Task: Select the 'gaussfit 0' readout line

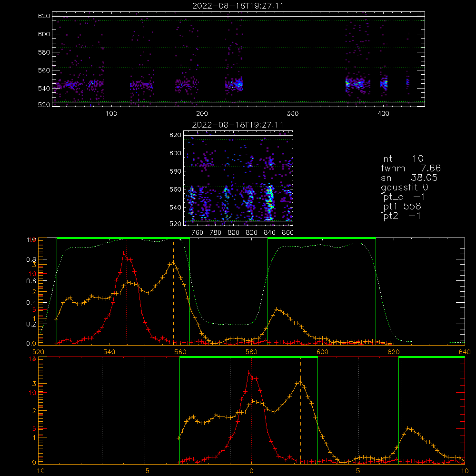Action: 405,187
